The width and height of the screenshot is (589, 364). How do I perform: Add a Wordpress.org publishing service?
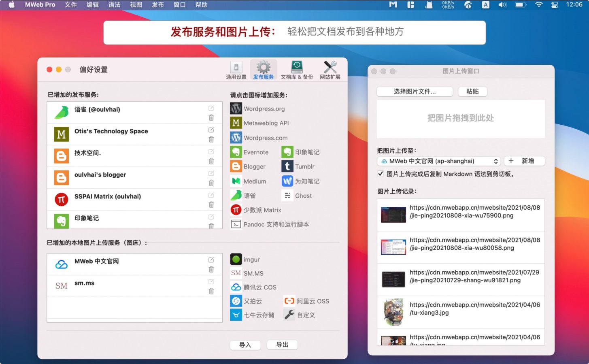(x=236, y=109)
